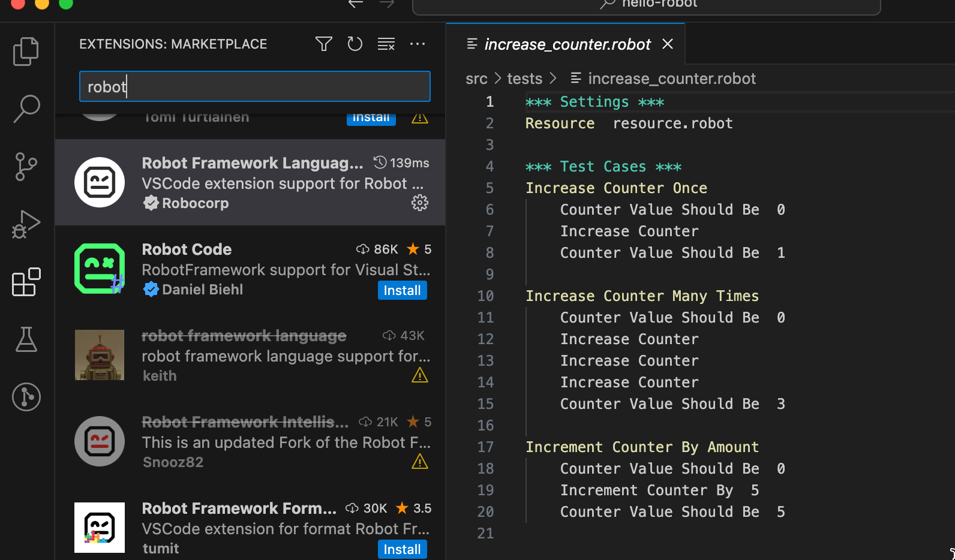The image size is (955, 560).
Task: Click the robot extension search field
Action: (x=255, y=86)
